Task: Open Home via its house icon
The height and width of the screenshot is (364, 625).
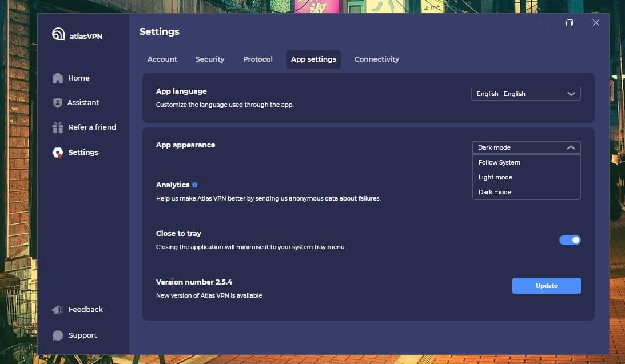Action: click(58, 78)
